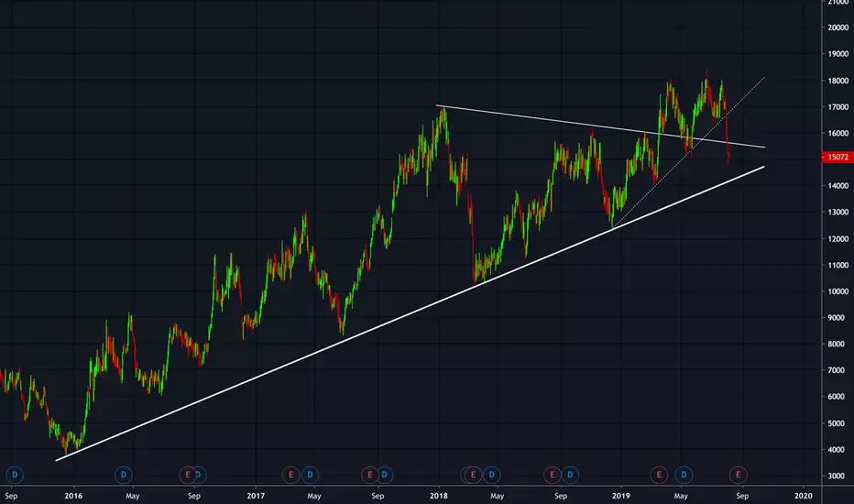Image resolution: width=854 pixels, height=504 pixels.
Task: Open the earnings E marker near Sep 2019
Action: point(738,475)
